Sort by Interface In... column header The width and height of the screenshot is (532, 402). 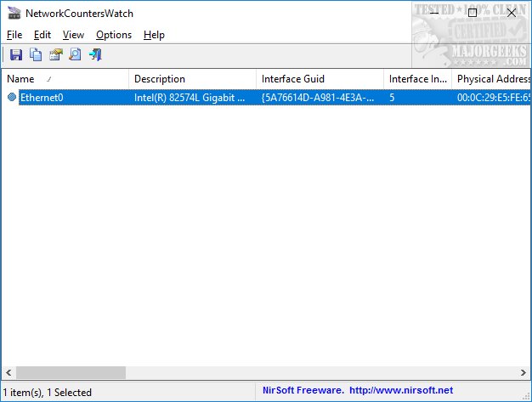point(417,79)
